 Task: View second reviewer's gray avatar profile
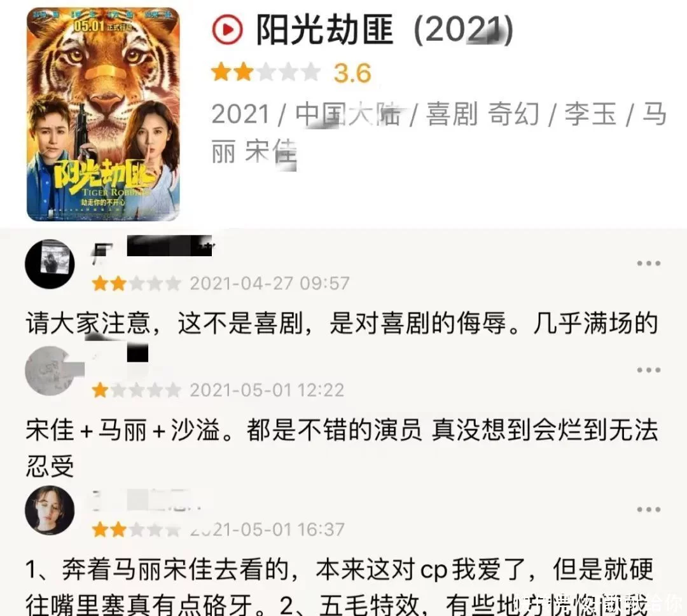click(50, 371)
